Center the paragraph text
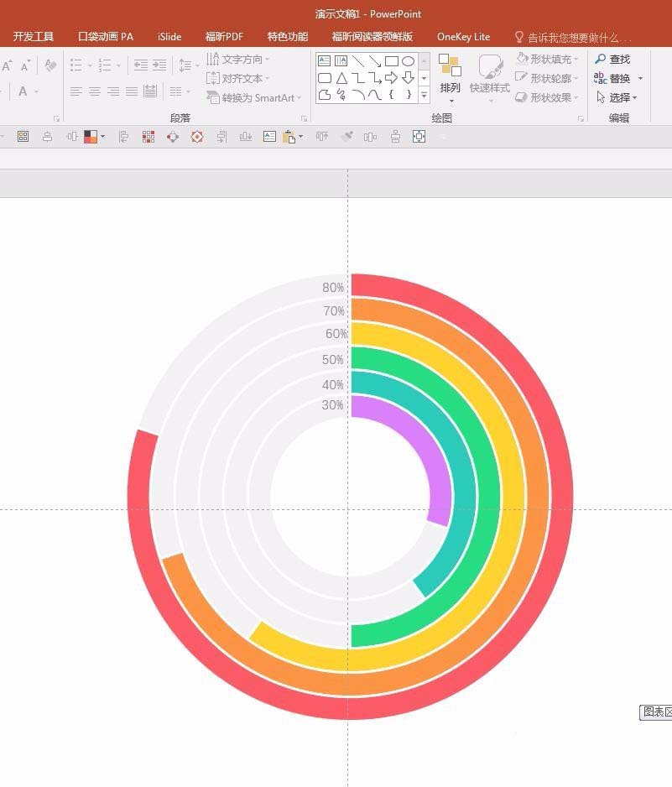Viewport: 672px width, 787px height. [x=95, y=91]
